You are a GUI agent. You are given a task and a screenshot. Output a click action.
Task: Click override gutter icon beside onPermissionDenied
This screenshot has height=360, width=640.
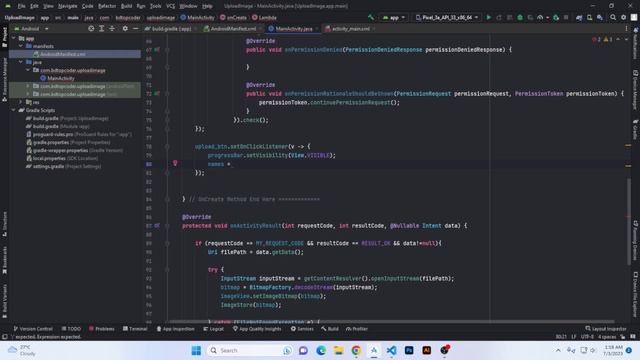157,50
